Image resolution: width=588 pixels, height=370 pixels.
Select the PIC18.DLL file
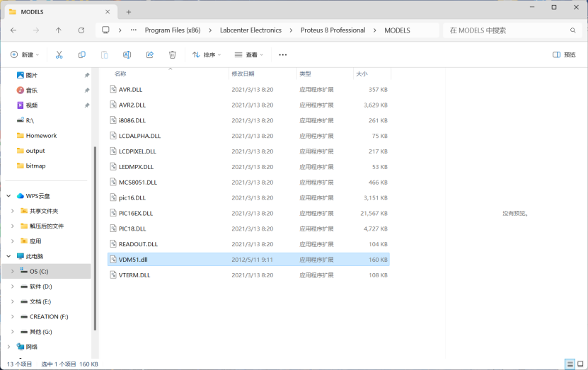click(248, 229)
